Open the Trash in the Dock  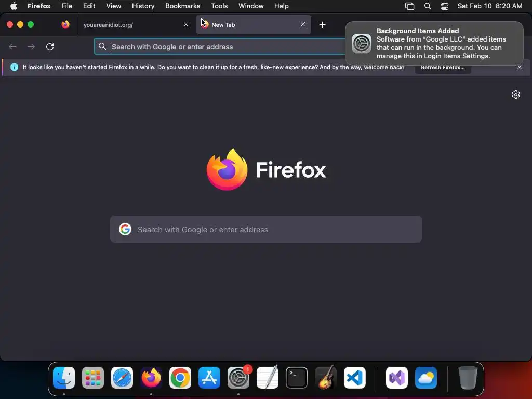[x=468, y=378]
